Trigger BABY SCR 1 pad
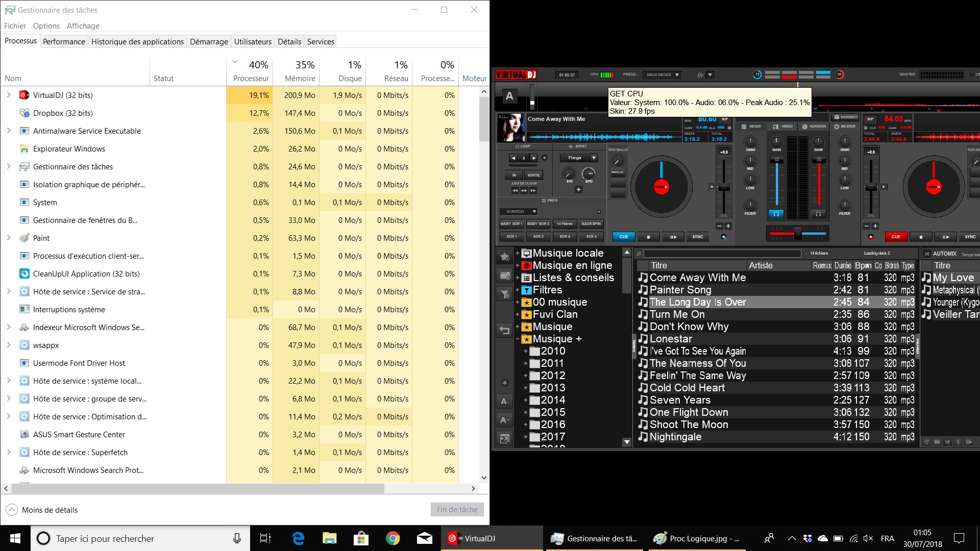980x551 pixels. 511,223
